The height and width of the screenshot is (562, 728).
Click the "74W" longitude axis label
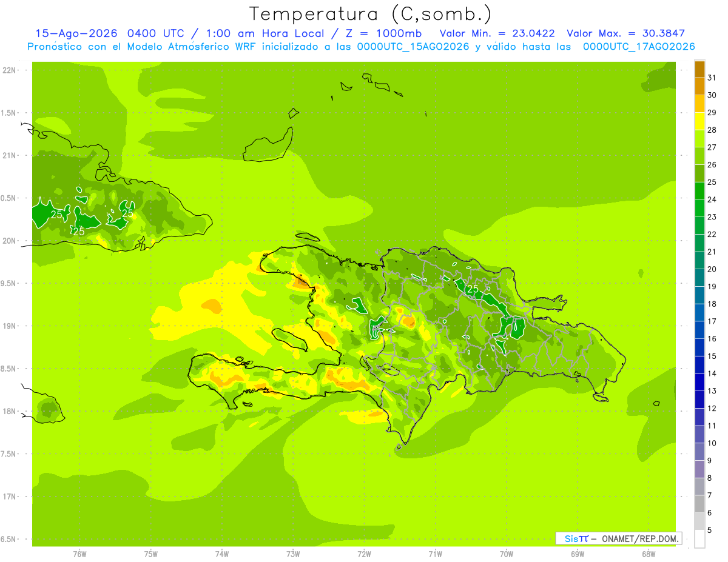point(222,554)
